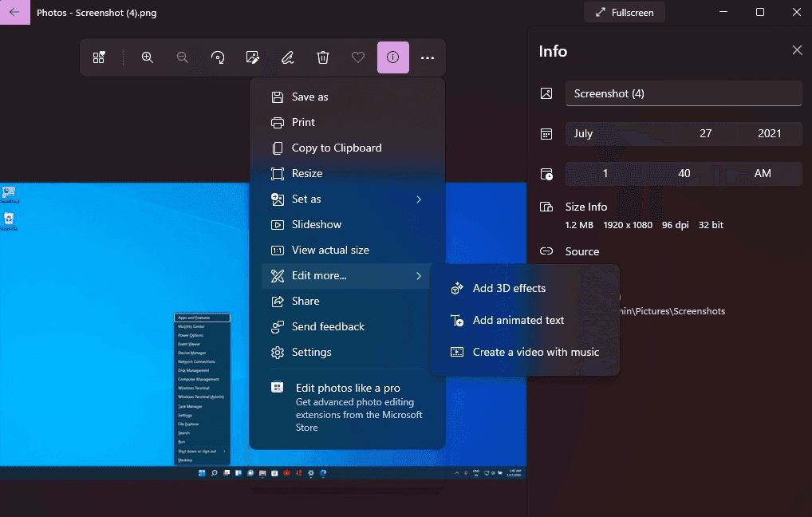Expand the Edit more... submenu
The height and width of the screenshot is (517, 812).
pyautogui.click(x=346, y=275)
